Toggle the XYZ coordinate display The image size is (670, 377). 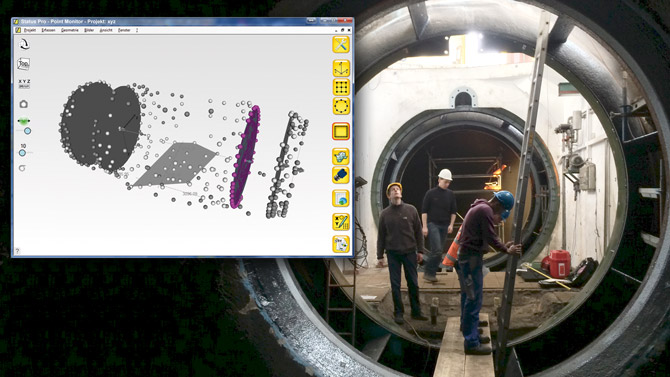tap(24, 83)
